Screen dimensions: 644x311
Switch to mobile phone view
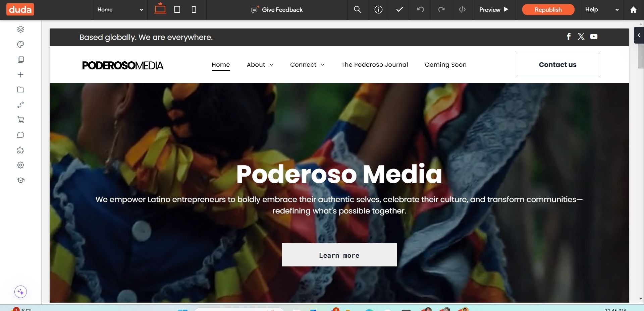coord(194,10)
